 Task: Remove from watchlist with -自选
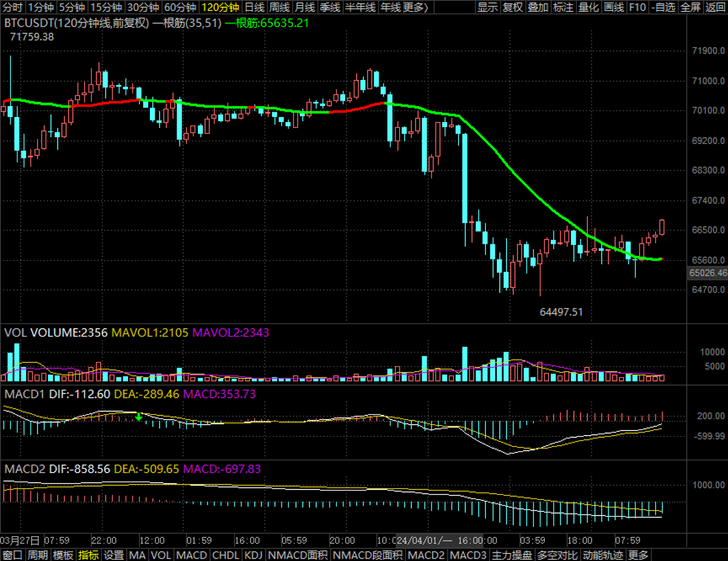[663, 7]
